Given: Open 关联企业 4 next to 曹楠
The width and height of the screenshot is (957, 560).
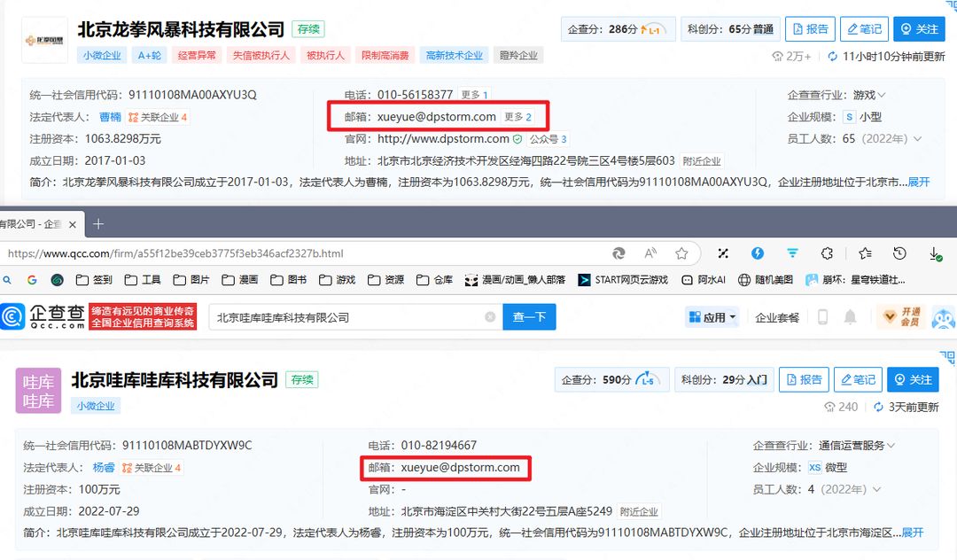Looking at the screenshot, I should [158, 117].
